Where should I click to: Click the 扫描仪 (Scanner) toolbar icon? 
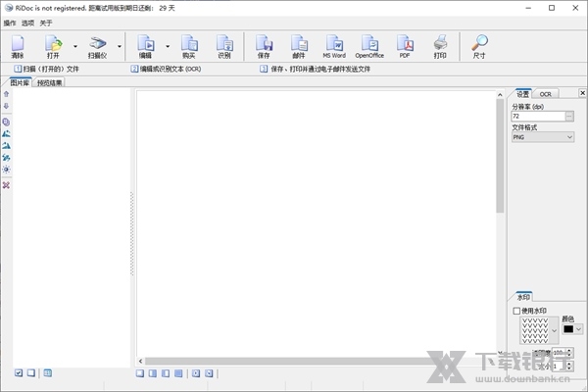click(x=98, y=46)
